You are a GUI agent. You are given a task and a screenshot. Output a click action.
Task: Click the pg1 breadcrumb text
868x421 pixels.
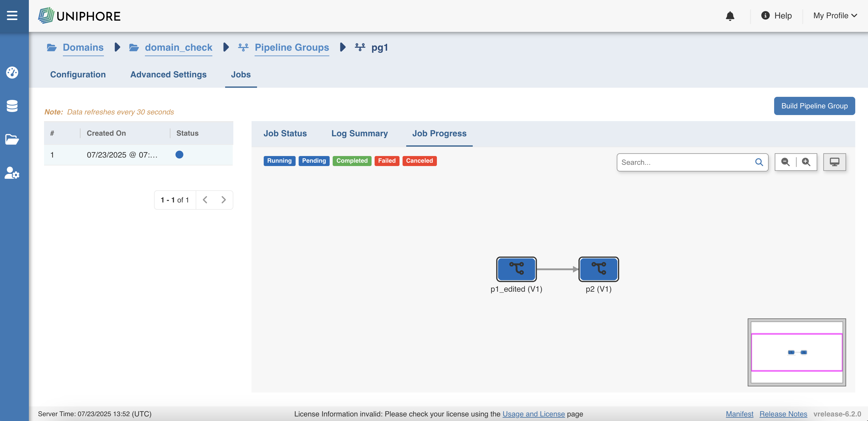pyautogui.click(x=380, y=47)
